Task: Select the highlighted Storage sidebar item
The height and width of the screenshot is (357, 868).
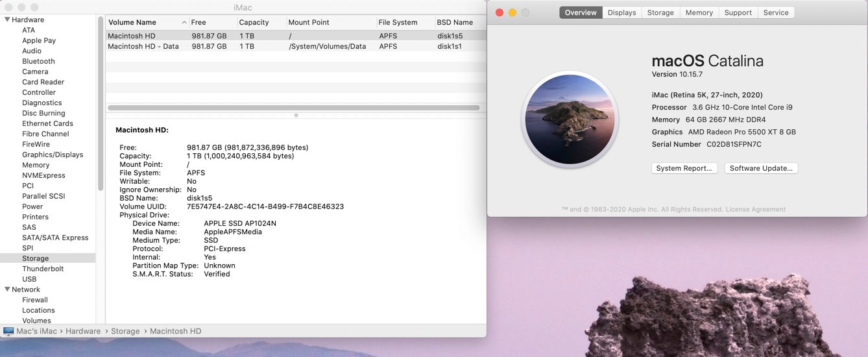Action: coord(47,258)
